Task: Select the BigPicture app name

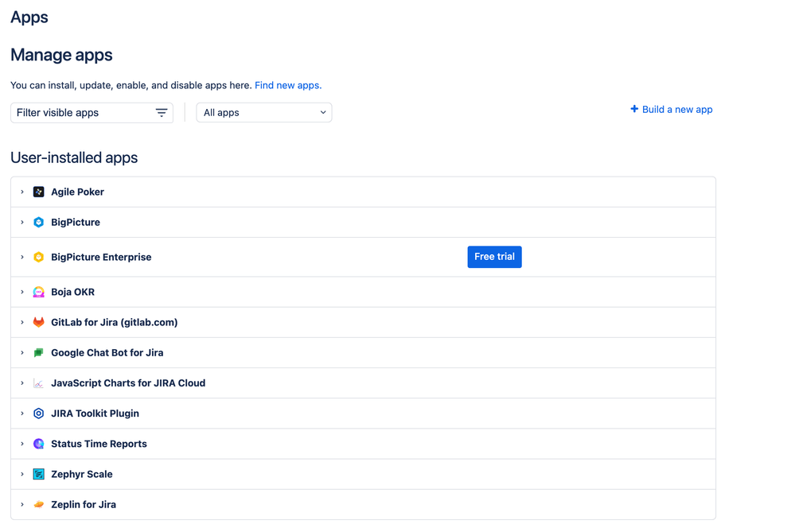Action: 76,223
